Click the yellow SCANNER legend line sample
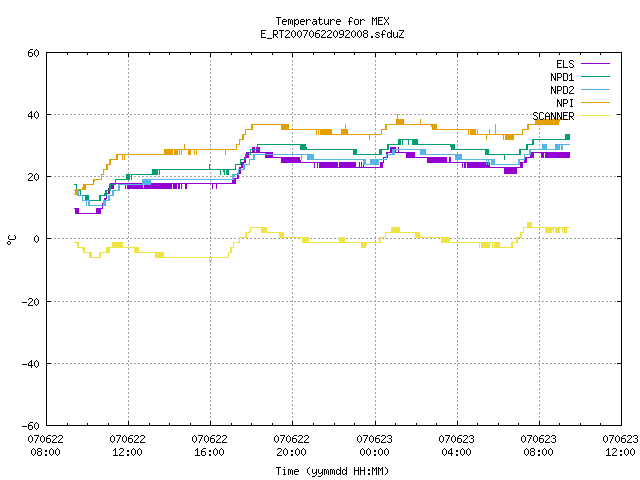The height and width of the screenshot is (480, 640). [595, 116]
